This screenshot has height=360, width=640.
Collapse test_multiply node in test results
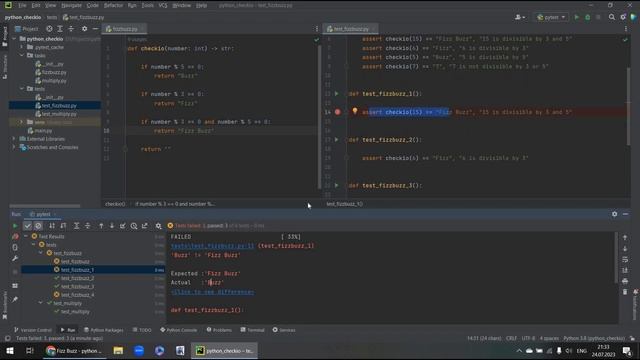tap(41, 303)
